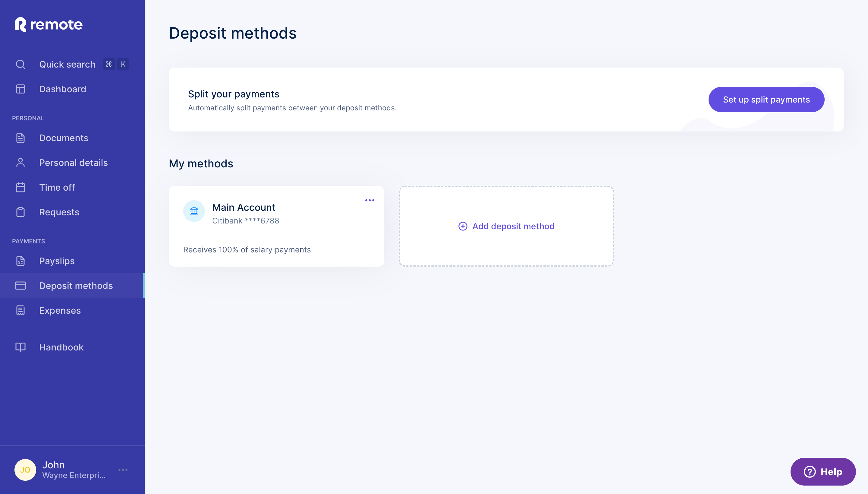
Task: Click the Dashboard layout icon
Action: (x=20, y=89)
